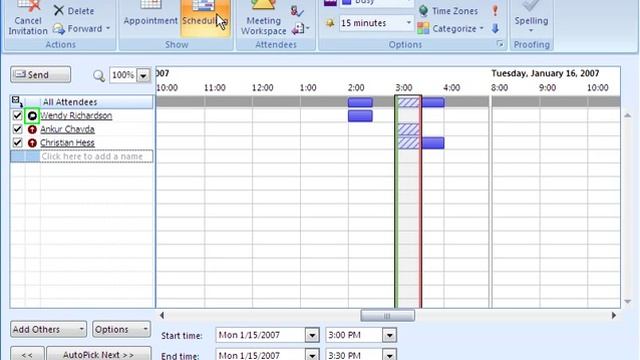Image resolution: width=640 pixels, height=360 pixels.
Task: Click the All Attendees header row
Action: pos(82,102)
